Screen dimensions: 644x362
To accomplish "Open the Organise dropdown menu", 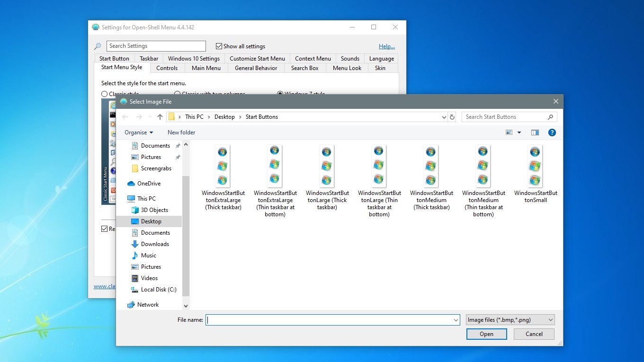I will (139, 132).
